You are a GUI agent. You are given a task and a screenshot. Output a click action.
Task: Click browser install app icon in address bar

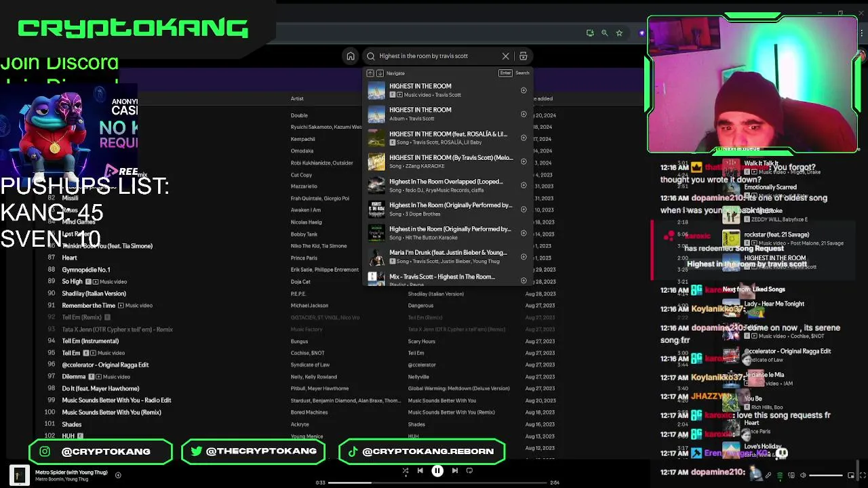(x=590, y=33)
